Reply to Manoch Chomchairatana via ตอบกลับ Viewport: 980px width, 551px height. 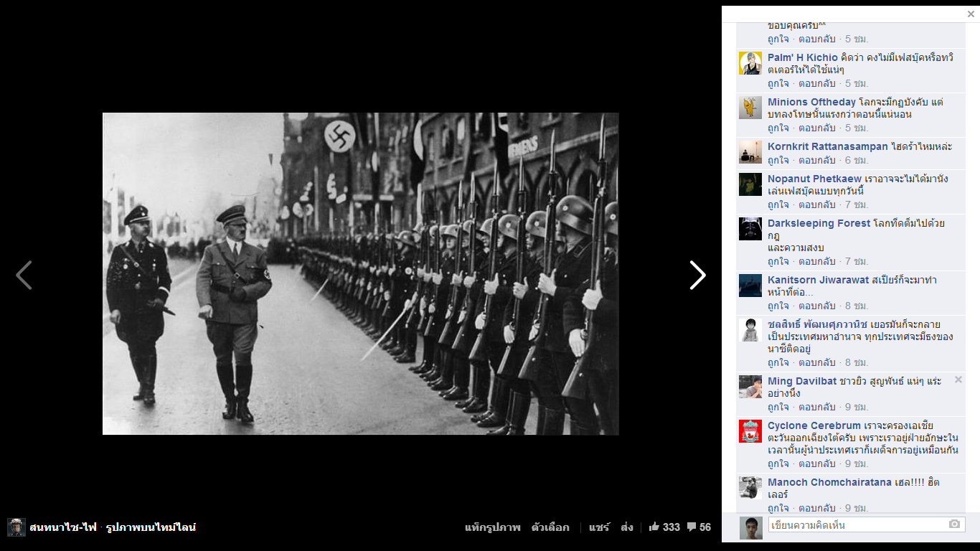(x=817, y=508)
